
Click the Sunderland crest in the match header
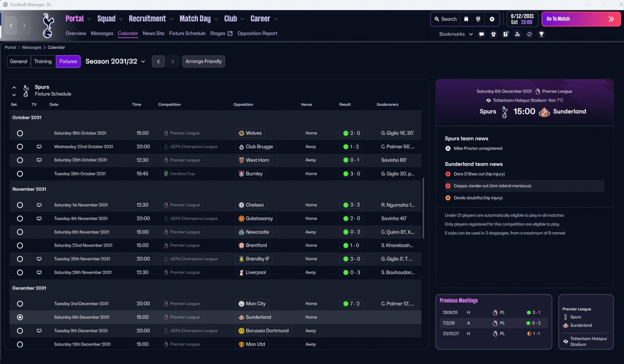point(544,112)
